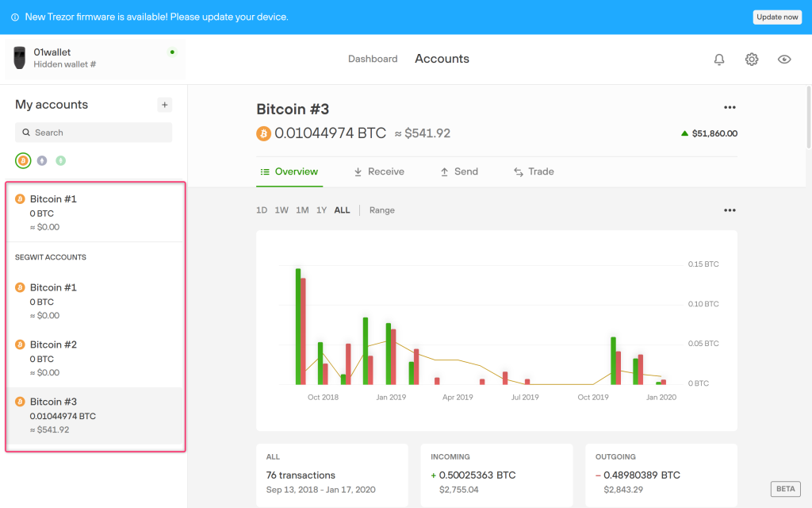Switch to the Overview tab
This screenshot has height=508, width=812.
pyautogui.click(x=289, y=171)
